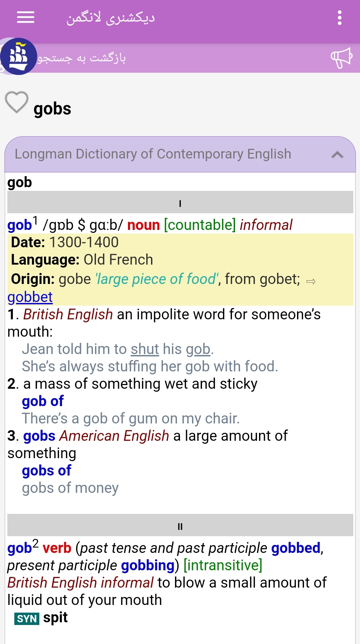360x644 pixels.
Task: Tap the blue gobbing participle form
Action: tap(148, 565)
